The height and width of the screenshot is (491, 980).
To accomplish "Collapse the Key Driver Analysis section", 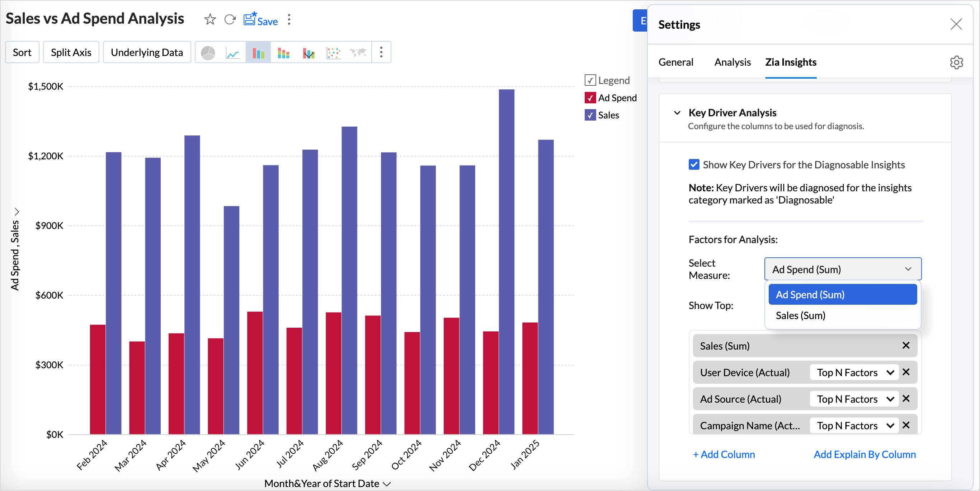I will click(x=677, y=113).
